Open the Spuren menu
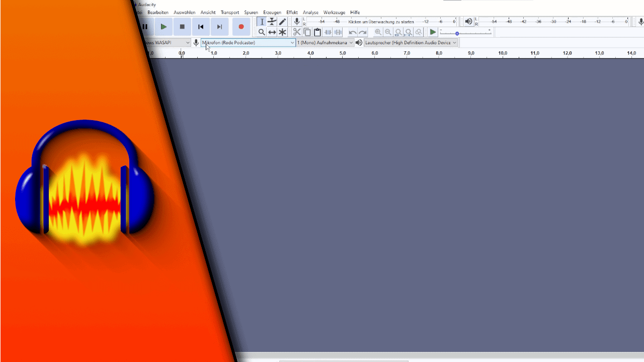 click(251, 13)
